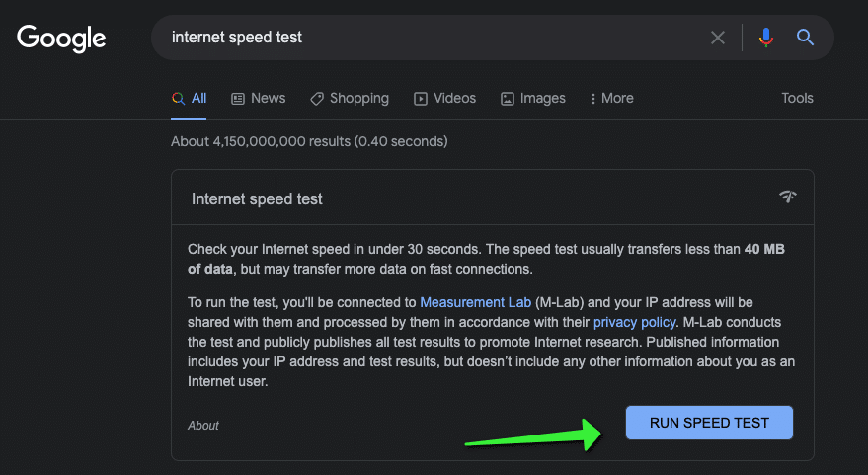Switch to the News tab
868x475 pixels.
tap(259, 99)
